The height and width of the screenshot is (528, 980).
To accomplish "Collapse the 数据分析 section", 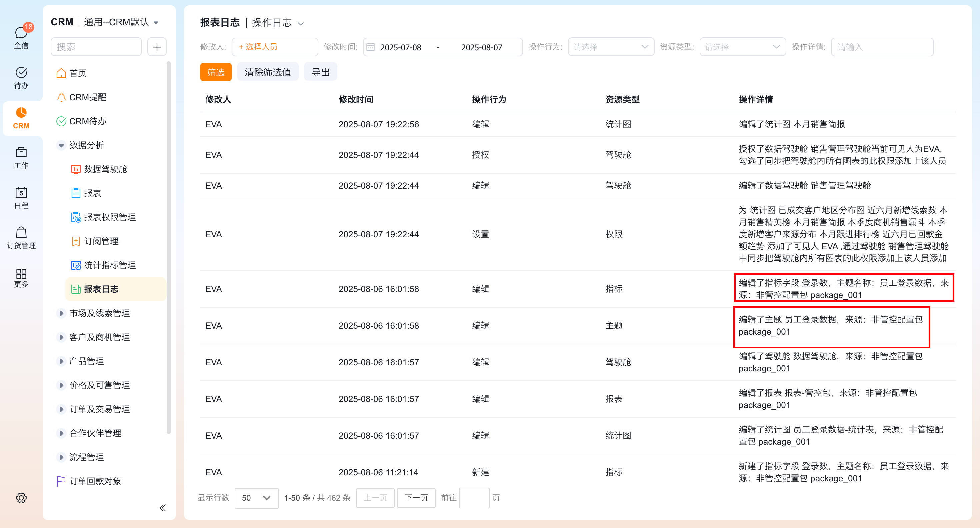I will coord(61,145).
